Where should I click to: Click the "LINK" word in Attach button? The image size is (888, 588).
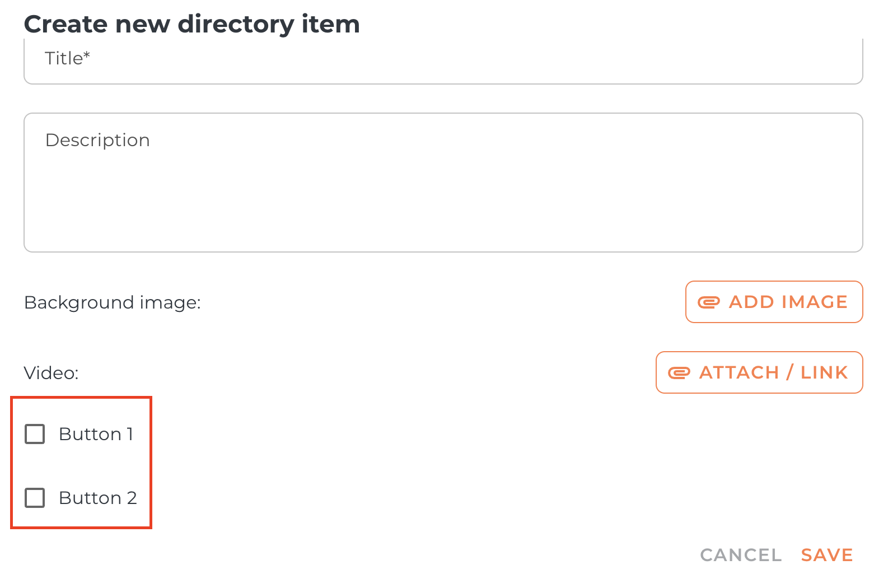[x=824, y=372]
